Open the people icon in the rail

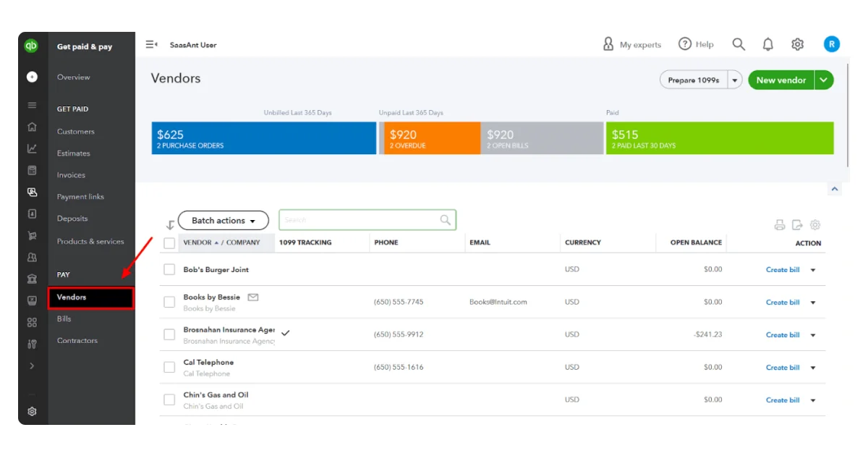pyautogui.click(x=32, y=257)
